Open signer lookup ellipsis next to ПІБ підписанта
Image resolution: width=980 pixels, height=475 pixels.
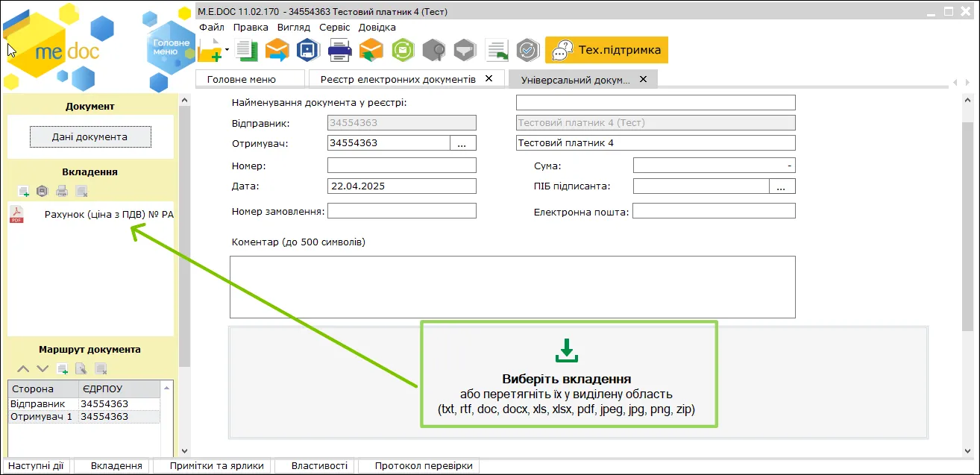coord(782,186)
